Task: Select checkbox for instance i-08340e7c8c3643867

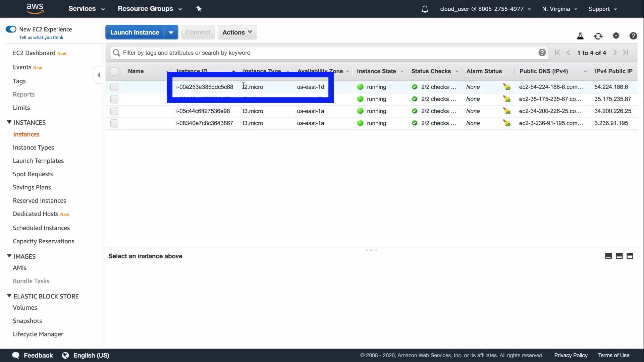Action: (x=114, y=123)
